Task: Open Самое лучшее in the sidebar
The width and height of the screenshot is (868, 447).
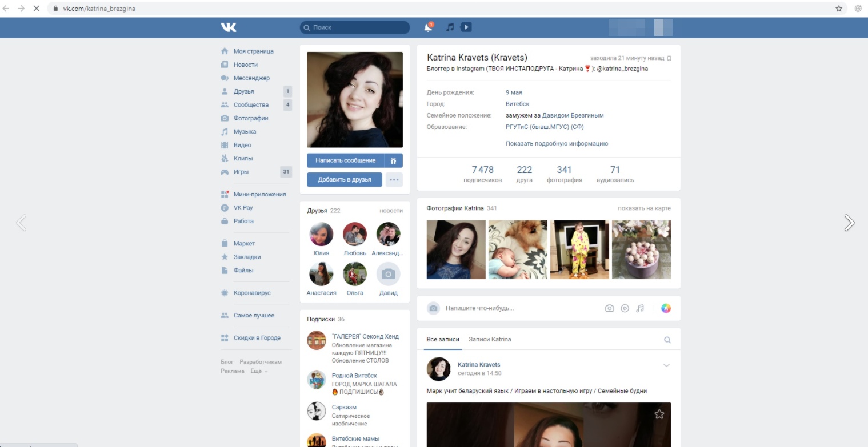Action: pyautogui.click(x=254, y=316)
